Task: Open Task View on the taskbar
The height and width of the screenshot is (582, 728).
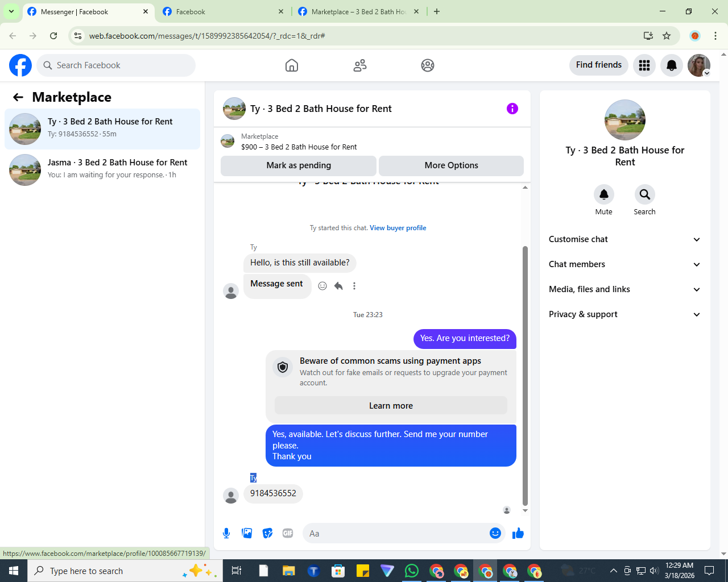Action: coord(237,571)
